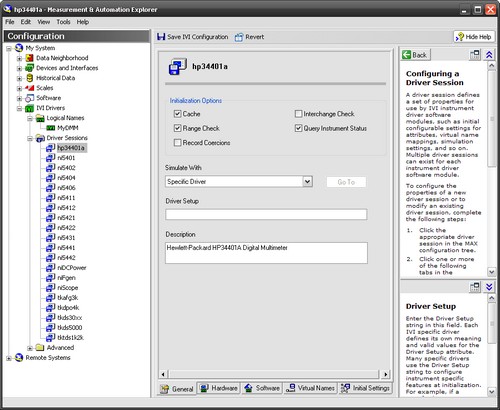
Task: Switch to the Virtual Names tab
Action: click(x=310, y=388)
